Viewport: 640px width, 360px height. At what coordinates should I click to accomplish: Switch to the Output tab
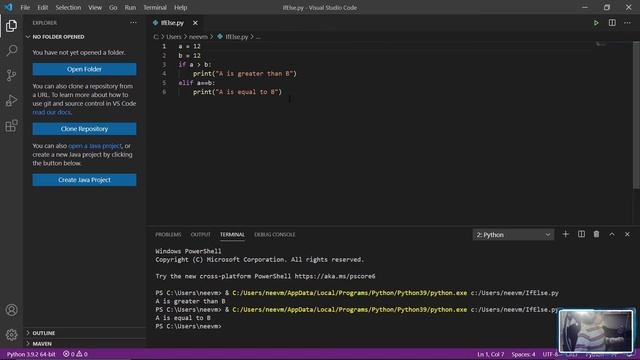(200, 235)
